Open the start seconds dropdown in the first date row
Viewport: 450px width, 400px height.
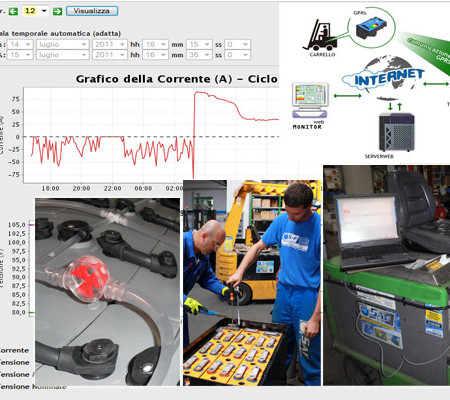coord(237,44)
